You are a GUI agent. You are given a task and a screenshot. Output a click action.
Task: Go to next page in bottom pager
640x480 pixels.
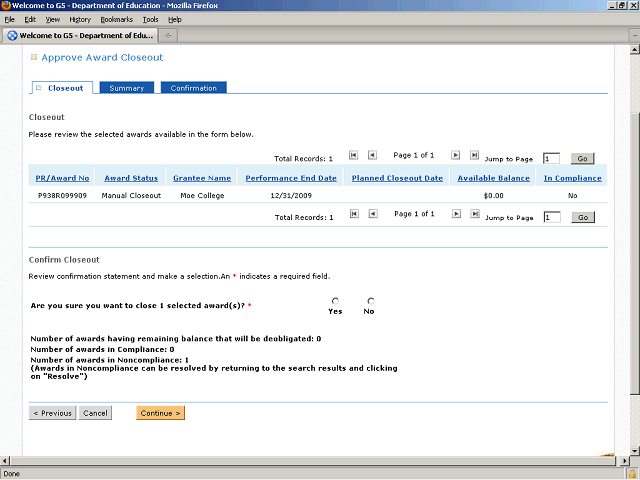[456, 214]
